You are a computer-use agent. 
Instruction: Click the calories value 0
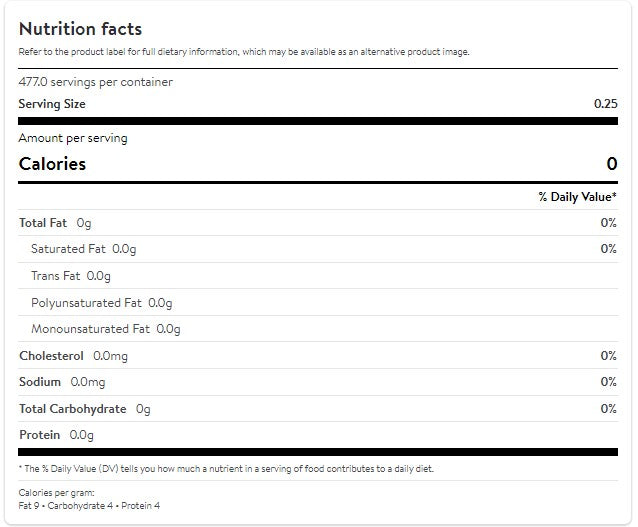coord(612,164)
